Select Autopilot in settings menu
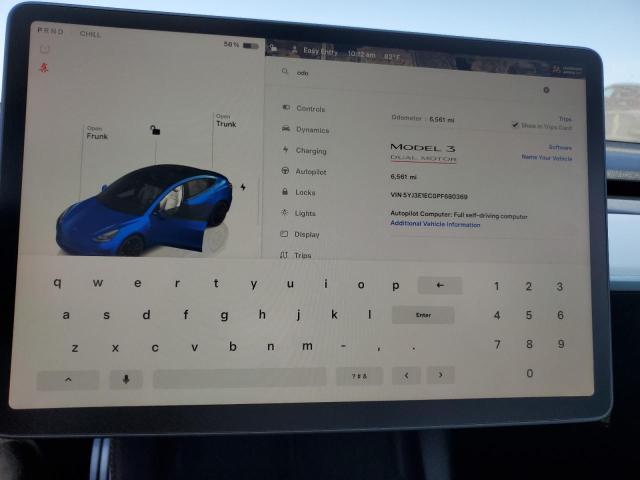 [x=310, y=172]
